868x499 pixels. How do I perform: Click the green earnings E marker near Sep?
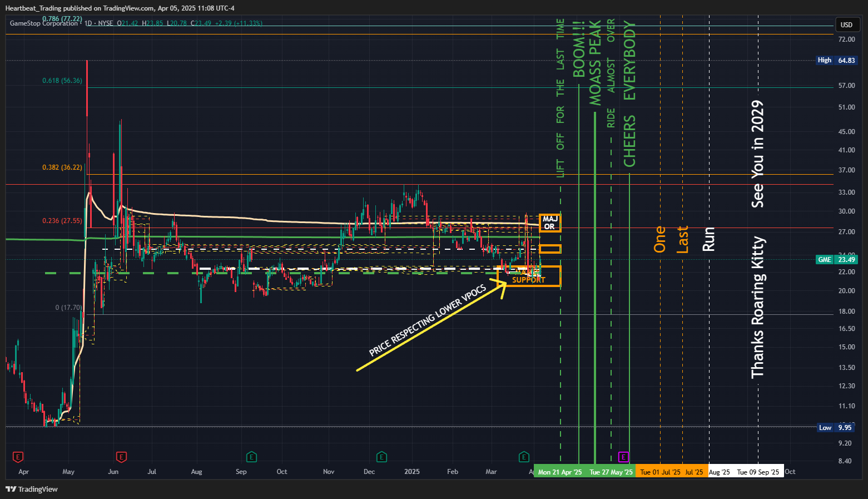pyautogui.click(x=251, y=457)
